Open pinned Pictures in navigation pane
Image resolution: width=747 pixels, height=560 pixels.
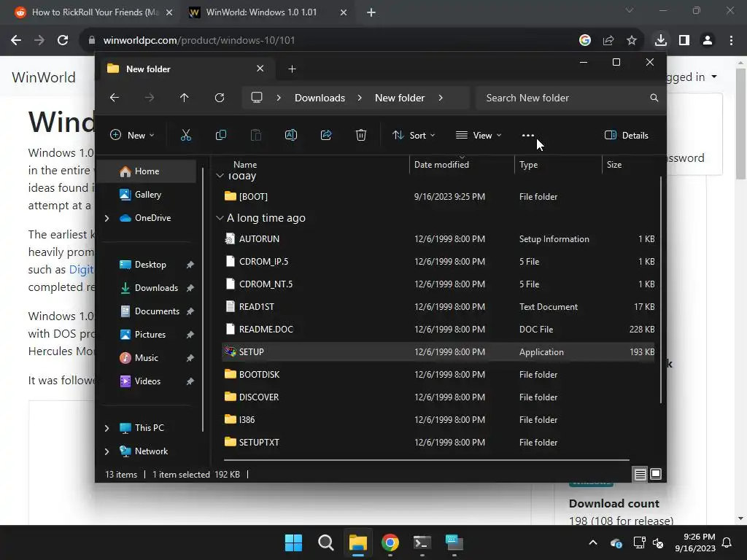click(x=150, y=335)
